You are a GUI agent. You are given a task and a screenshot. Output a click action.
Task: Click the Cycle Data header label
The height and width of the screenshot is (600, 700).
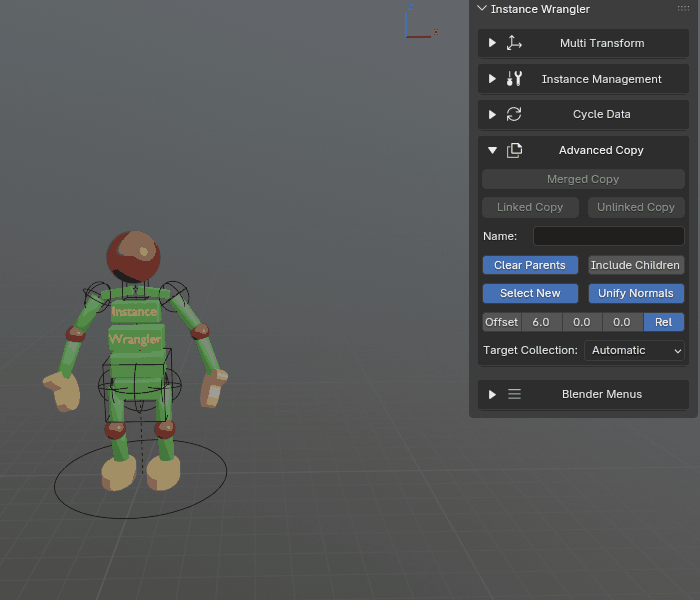coord(601,114)
